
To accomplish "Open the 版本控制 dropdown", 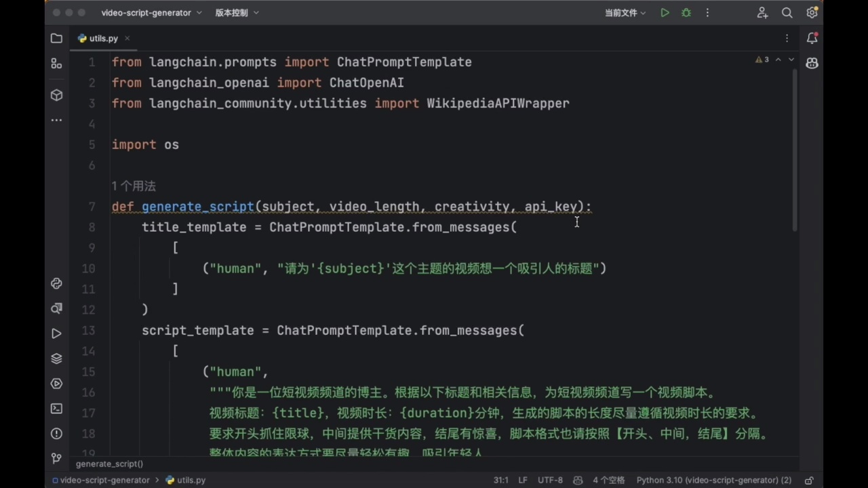I will click(x=236, y=12).
